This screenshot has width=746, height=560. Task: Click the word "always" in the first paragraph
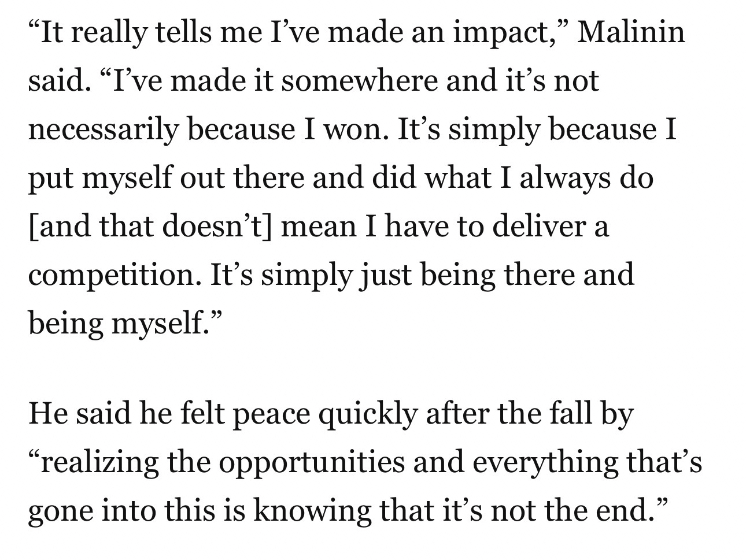(x=564, y=177)
